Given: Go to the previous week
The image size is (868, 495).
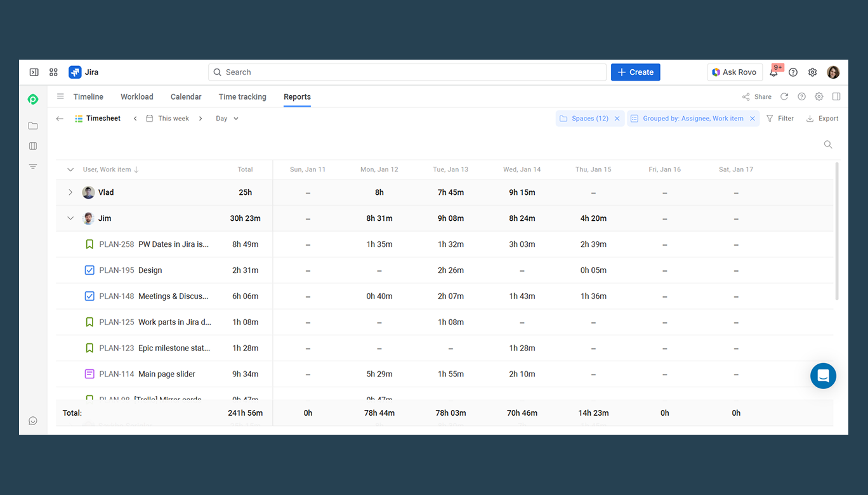Looking at the screenshot, I should coord(135,119).
